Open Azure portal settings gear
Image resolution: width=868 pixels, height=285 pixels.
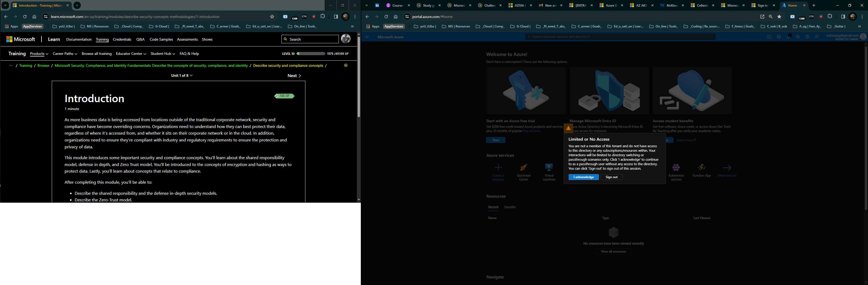(797, 37)
